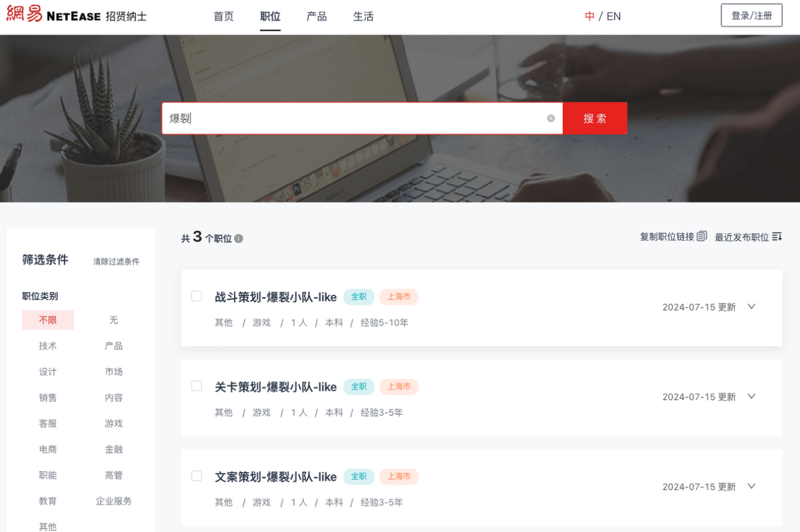Expand the 关卡策划 job details chevron
Screen dimensions: 800x532
[x=751, y=397]
